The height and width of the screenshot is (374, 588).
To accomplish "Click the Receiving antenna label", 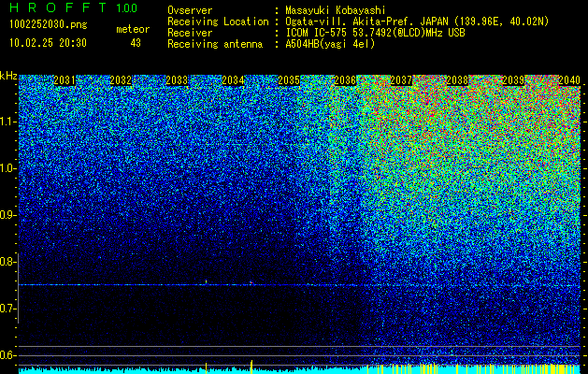I will click(215, 44).
